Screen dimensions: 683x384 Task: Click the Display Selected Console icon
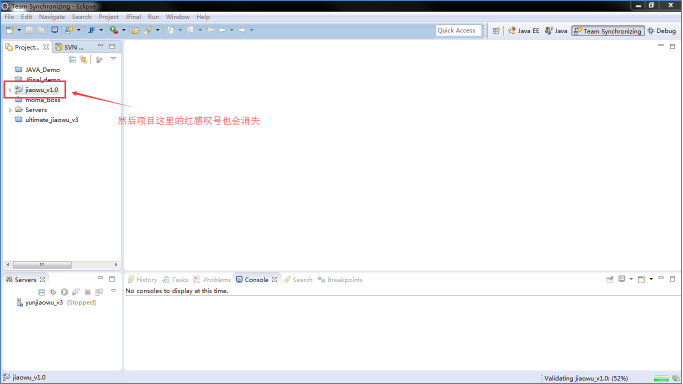622,279
